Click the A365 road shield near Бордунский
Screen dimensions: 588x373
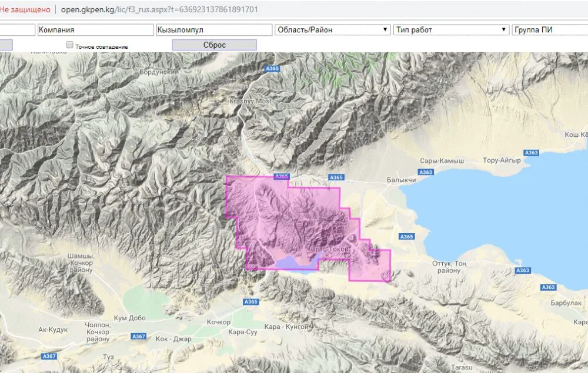pyautogui.click(x=272, y=69)
